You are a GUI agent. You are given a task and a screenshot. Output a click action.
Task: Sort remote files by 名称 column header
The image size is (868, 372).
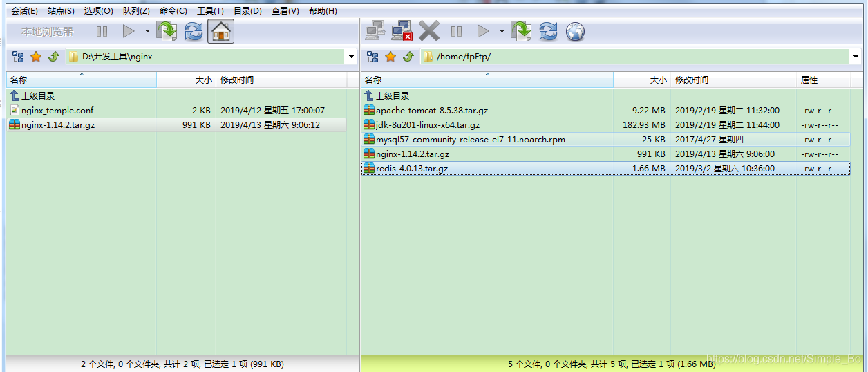pos(487,80)
